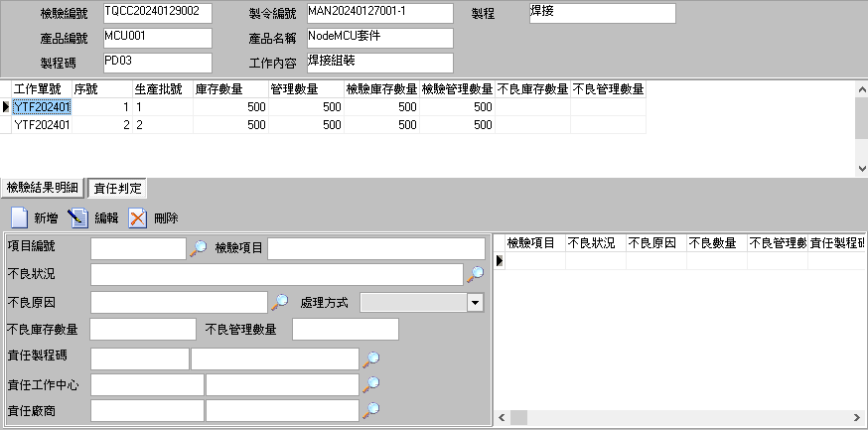The height and width of the screenshot is (430, 868).
Task: Open lookup magnifier beside 項目編號 field
Action: click(199, 248)
